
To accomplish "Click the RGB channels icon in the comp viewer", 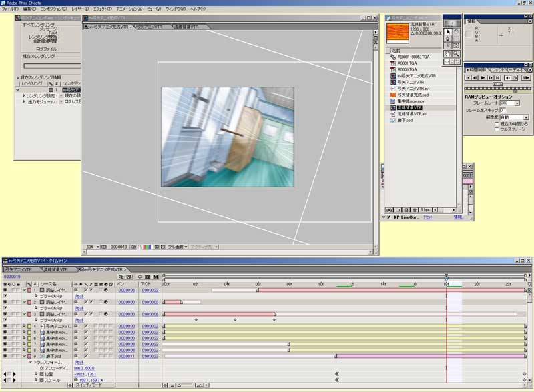I will coord(147,247).
